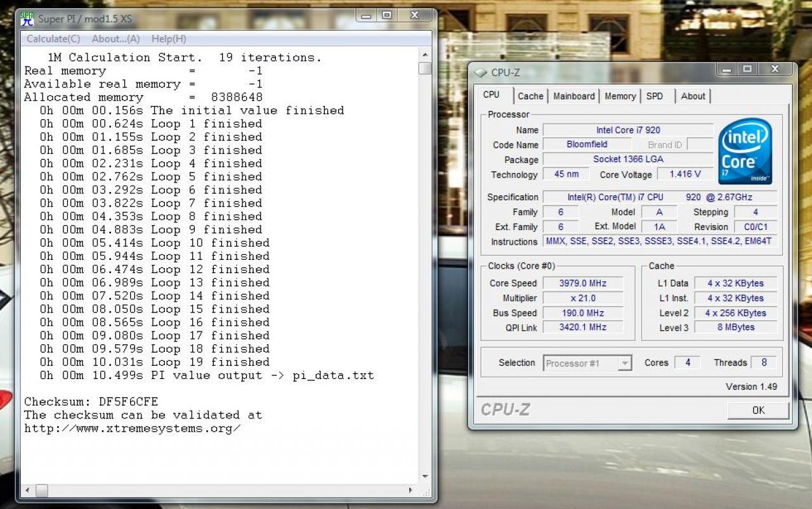812x509 pixels.
Task: Click the Level 3 value '8 MBytes'
Action: [736, 328]
